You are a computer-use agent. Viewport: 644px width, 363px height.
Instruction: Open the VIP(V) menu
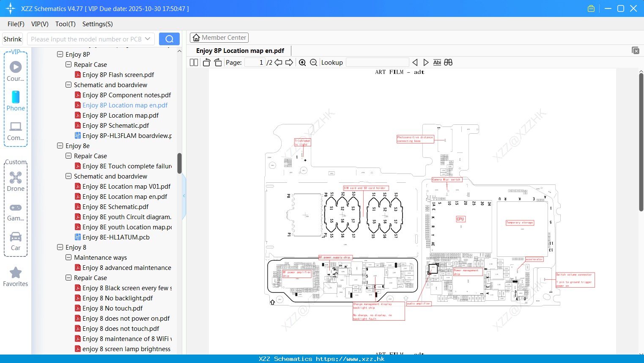40,24
